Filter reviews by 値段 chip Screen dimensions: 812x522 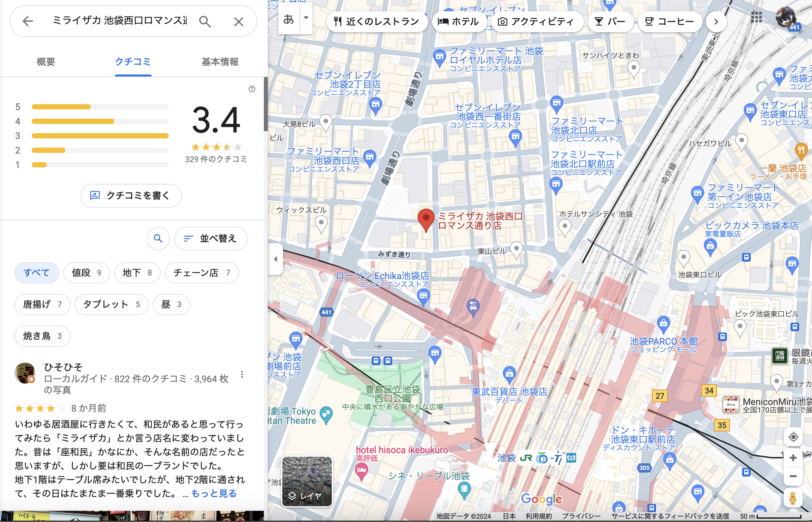pyautogui.click(x=86, y=273)
